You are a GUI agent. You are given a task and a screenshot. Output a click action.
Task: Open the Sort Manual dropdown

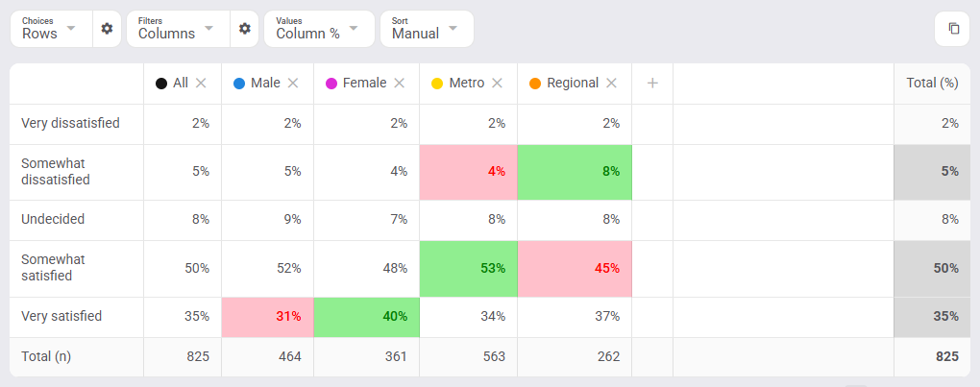[x=427, y=29]
